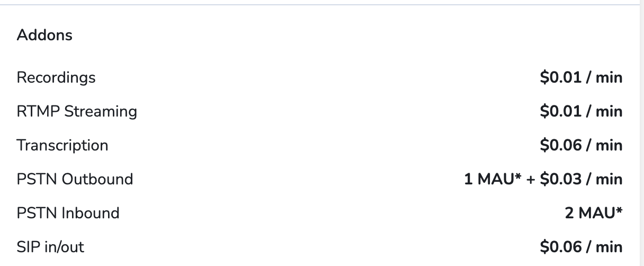The image size is (644, 266).
Task: Click the asterisk after 2 MAU
Action: pyautogui.click(x=619, y=211)
